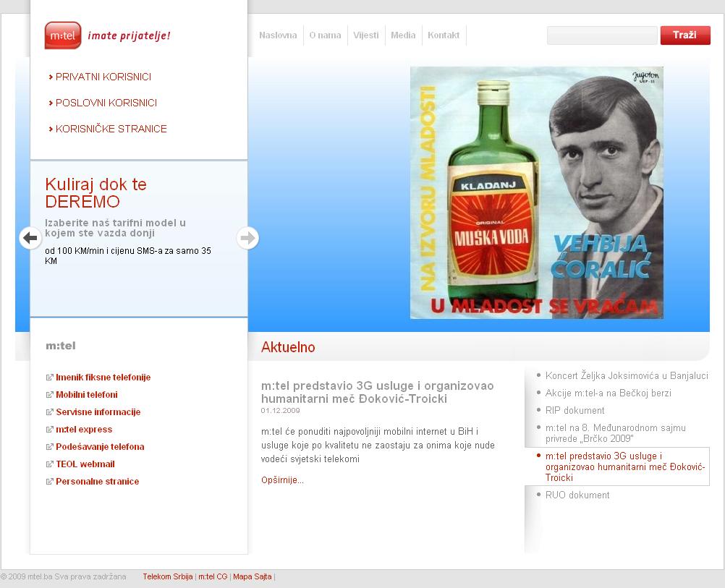
Task: Open Mapa Sajta footer link
Action: [x=253, y=576]
